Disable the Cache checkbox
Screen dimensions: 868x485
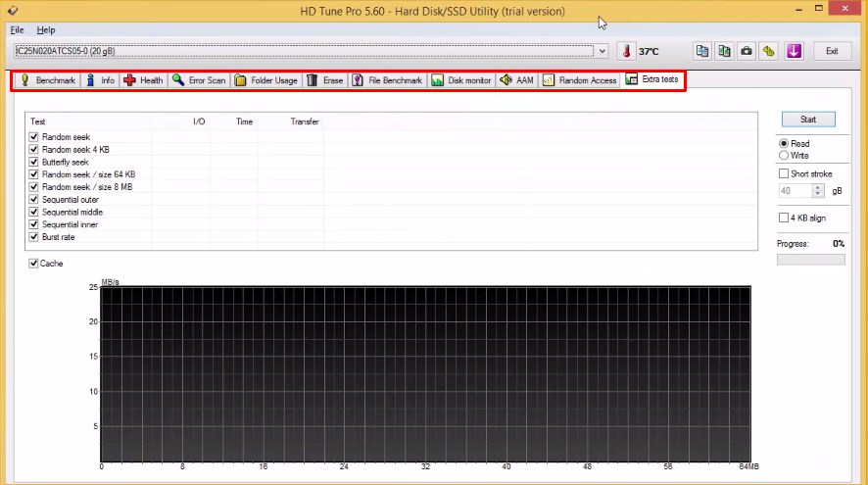33,264
